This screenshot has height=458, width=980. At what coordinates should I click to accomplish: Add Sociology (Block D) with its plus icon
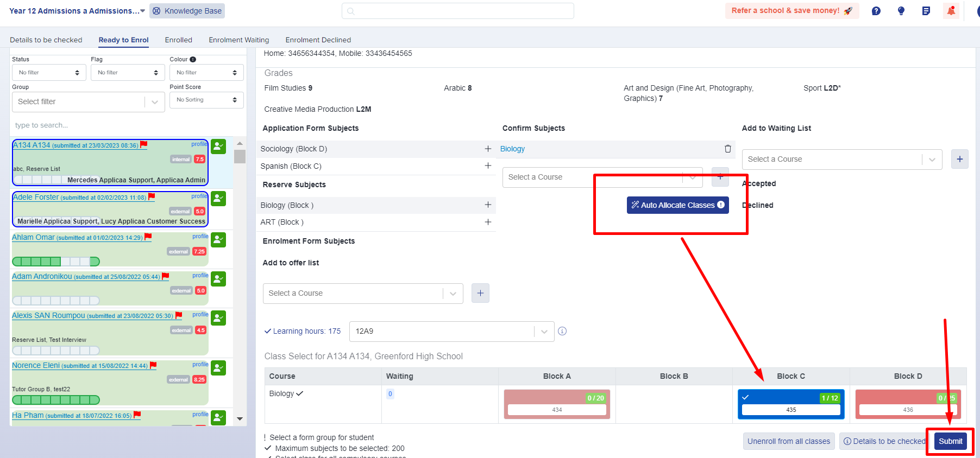[x=488, y=149]
